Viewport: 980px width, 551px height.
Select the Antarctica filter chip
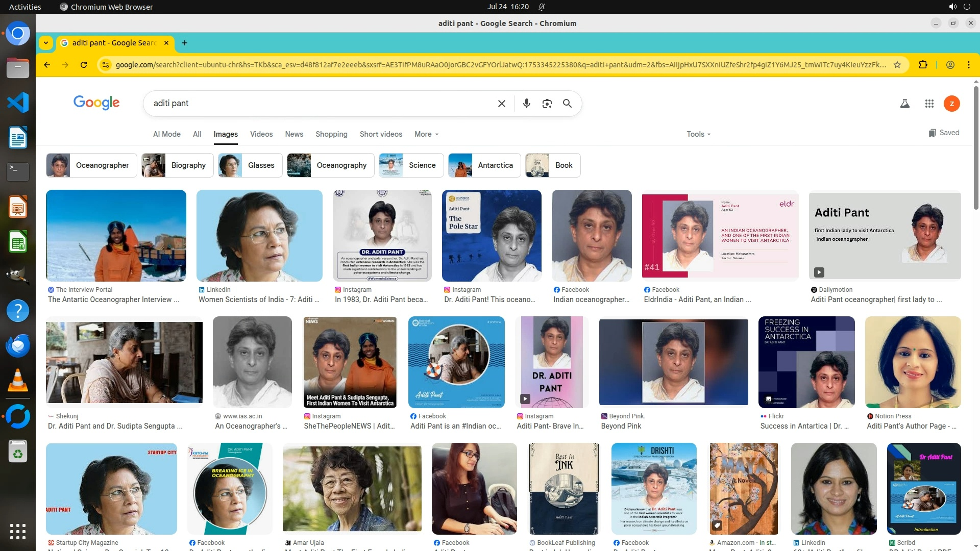pyautogui.click(x=484, y=165)
